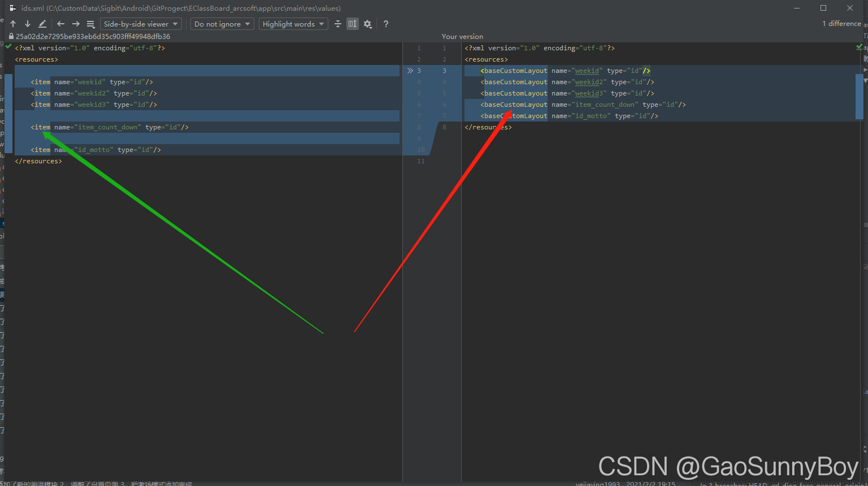The height and width of the screenshot is (486, 868).
Task: Click the '1 difference' counter
Action: [x=841, y=24]
